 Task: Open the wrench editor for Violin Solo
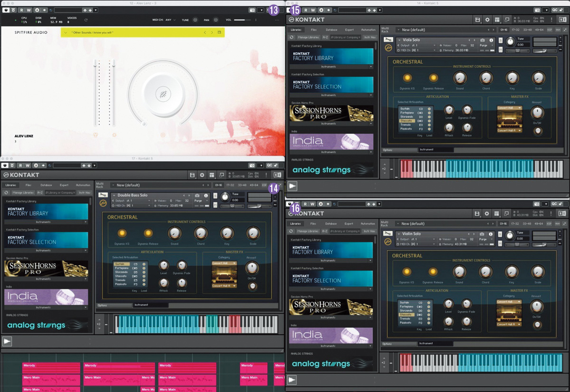tap(388, 234)
